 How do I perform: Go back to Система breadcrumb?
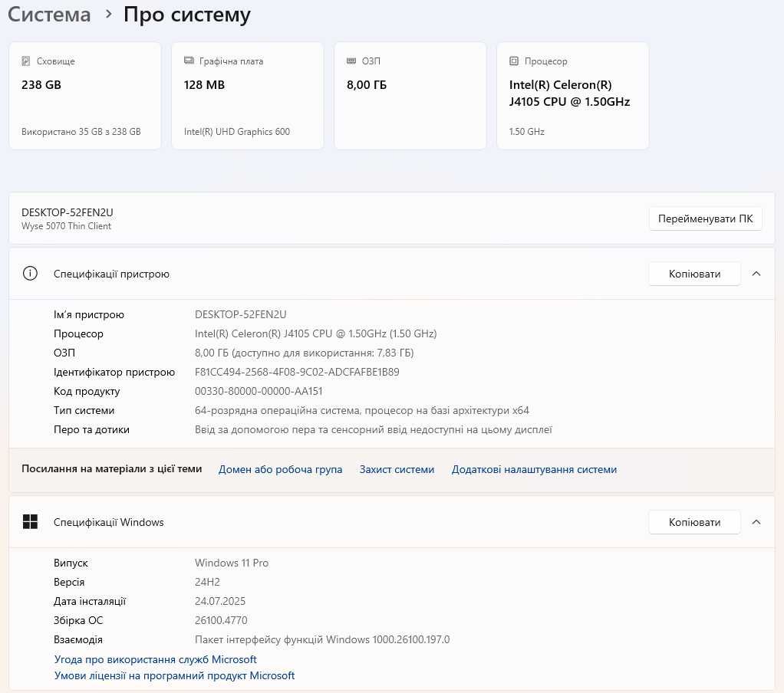click(49, 15)
